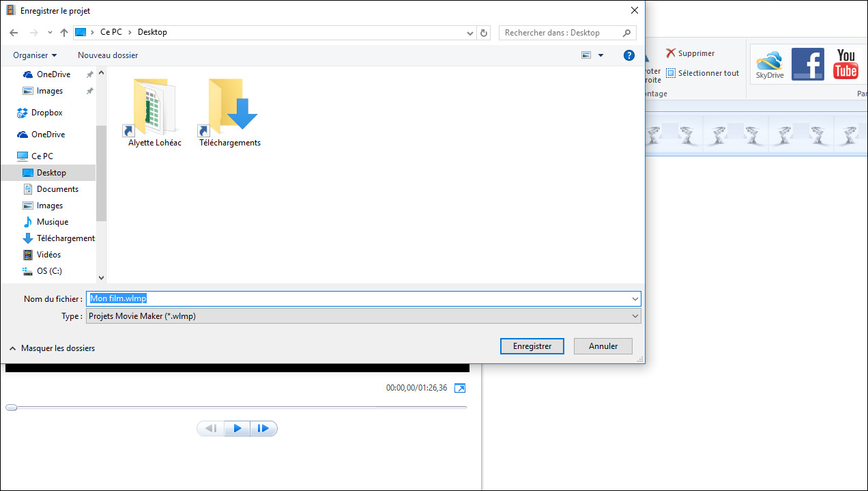Open the Type dropdown showing Projets Movie Maker
Screen dimensions: 868x491
(x=635, y=315)
